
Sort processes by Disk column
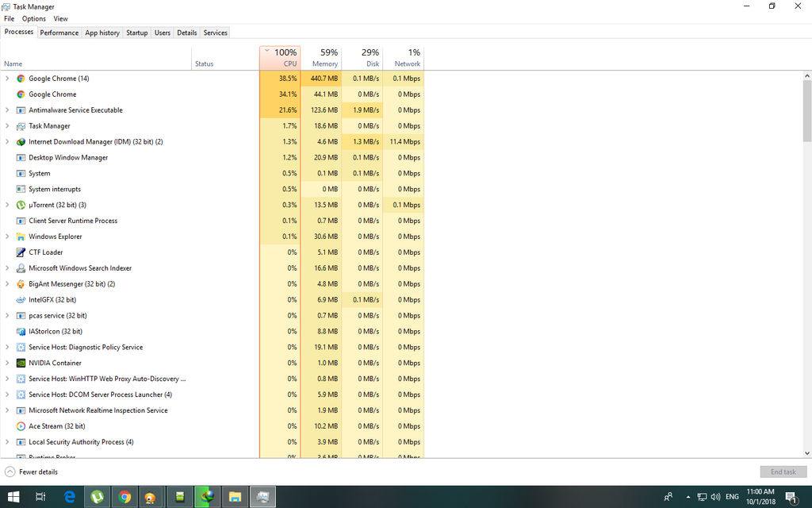pyautogui.click(x=362, y=57)
